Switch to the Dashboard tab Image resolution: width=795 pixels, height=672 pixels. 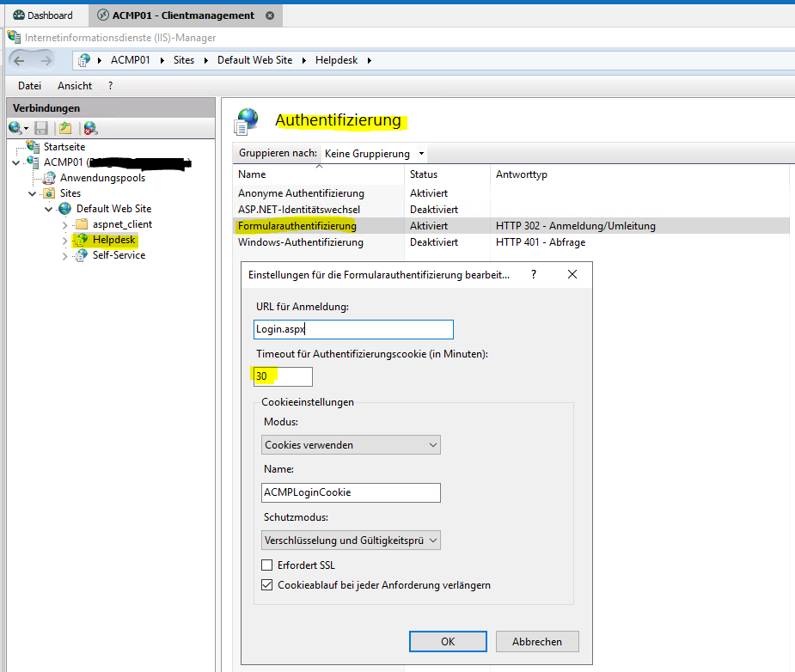[x=43, y=15]
